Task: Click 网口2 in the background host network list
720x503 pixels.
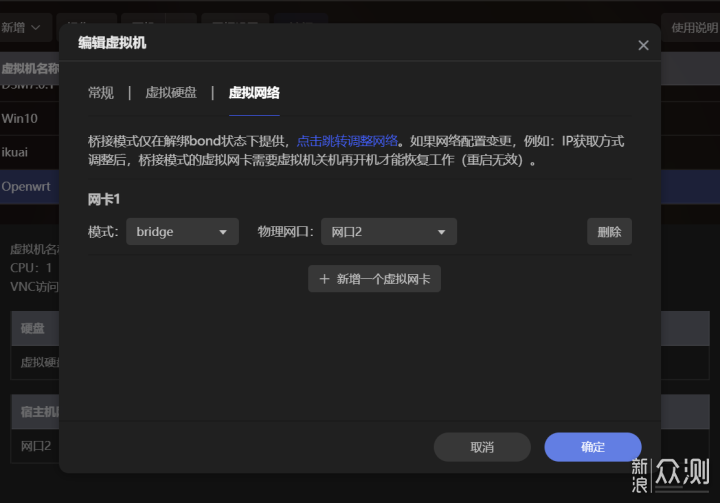Action: [x=37, y=446]
